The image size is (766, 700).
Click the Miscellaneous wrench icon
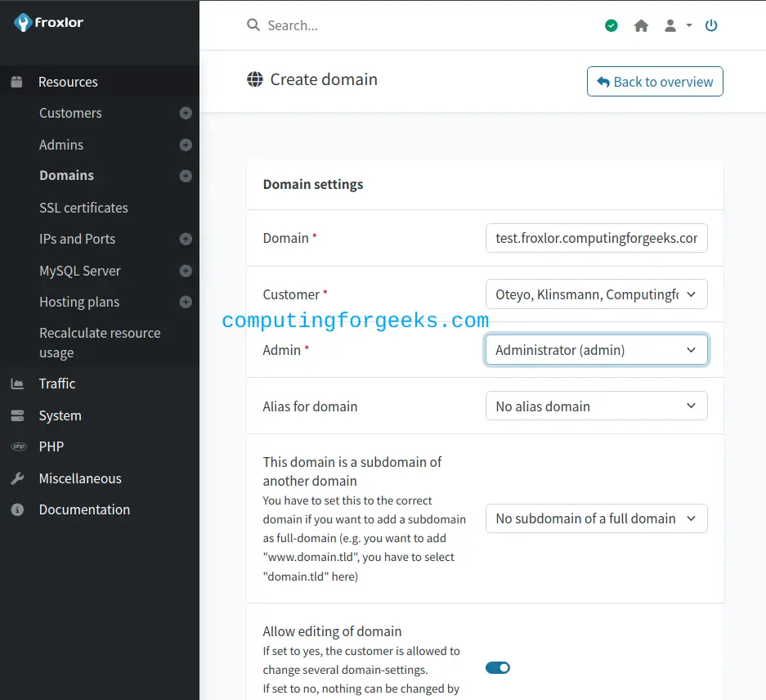[x=17, y=478]
